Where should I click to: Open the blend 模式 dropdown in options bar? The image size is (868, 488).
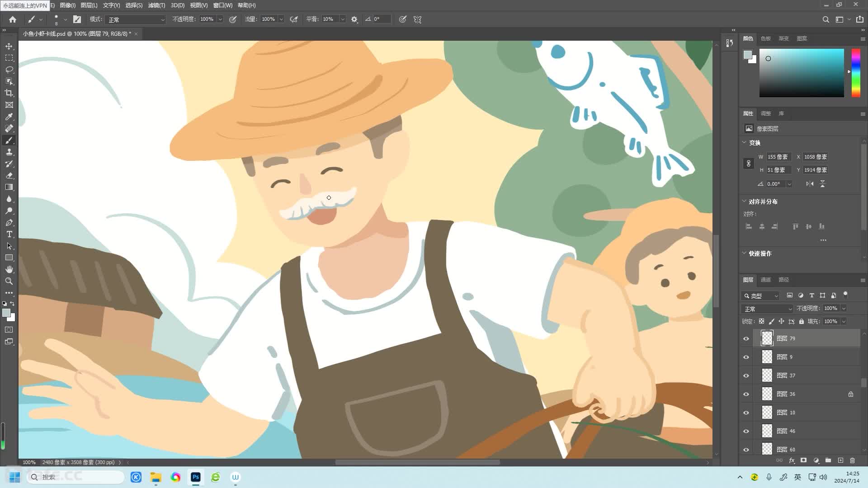[x=136, y=19]
